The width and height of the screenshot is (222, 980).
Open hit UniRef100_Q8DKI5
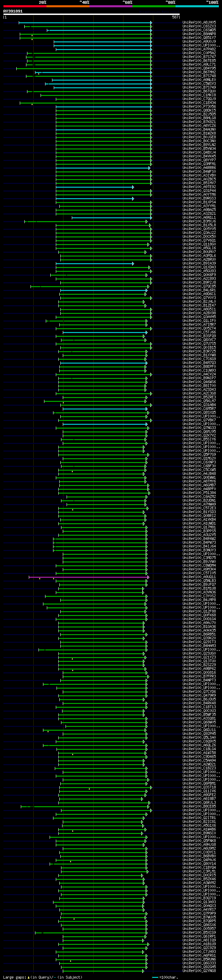(x=199, y=110)
